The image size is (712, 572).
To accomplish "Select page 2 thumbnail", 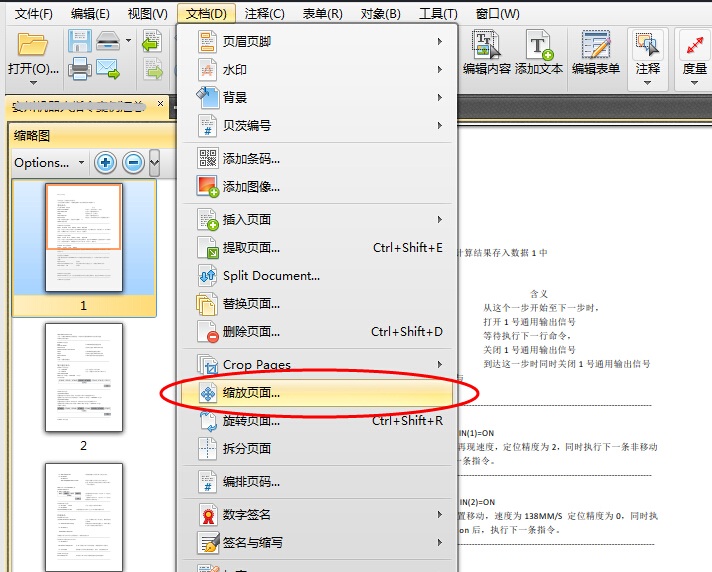I will pyautogui.click(x=84, y=377).
